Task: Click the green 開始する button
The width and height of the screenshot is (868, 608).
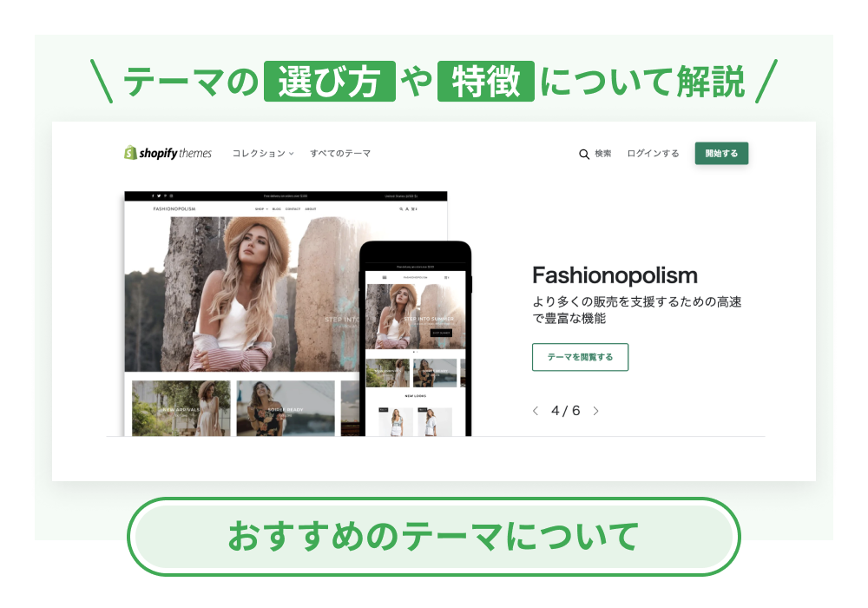Action: (x=721, y=154)
